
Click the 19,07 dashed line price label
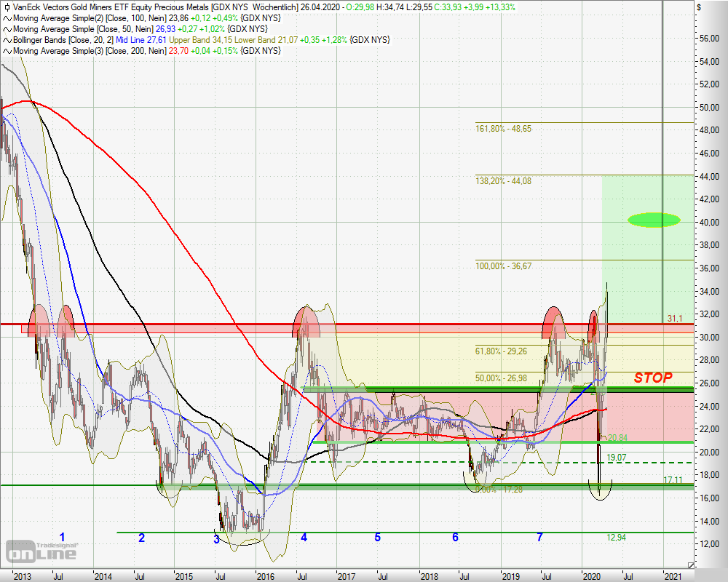616,458
